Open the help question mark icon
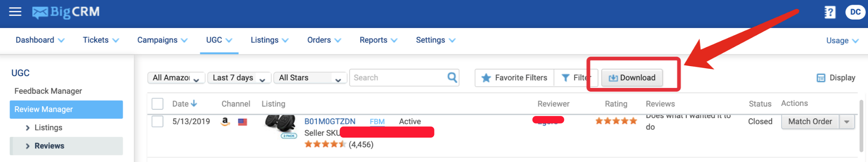This screenshot has width=868, height=162. [830, 12]
